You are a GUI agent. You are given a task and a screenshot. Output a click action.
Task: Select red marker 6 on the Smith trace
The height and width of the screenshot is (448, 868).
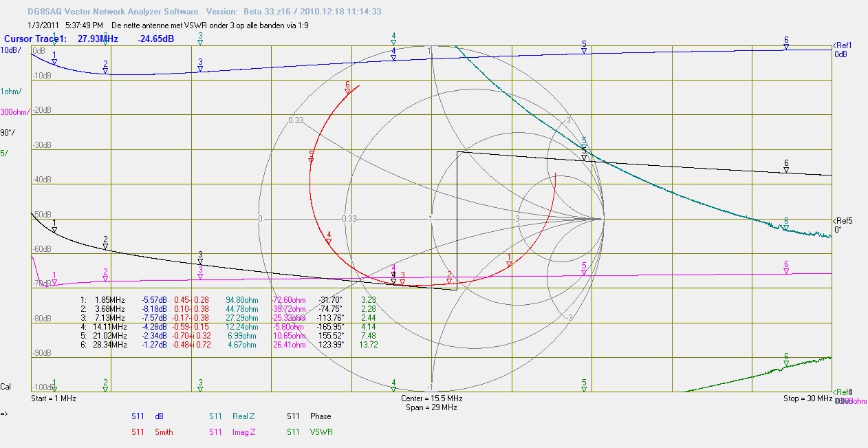(348, 88)
